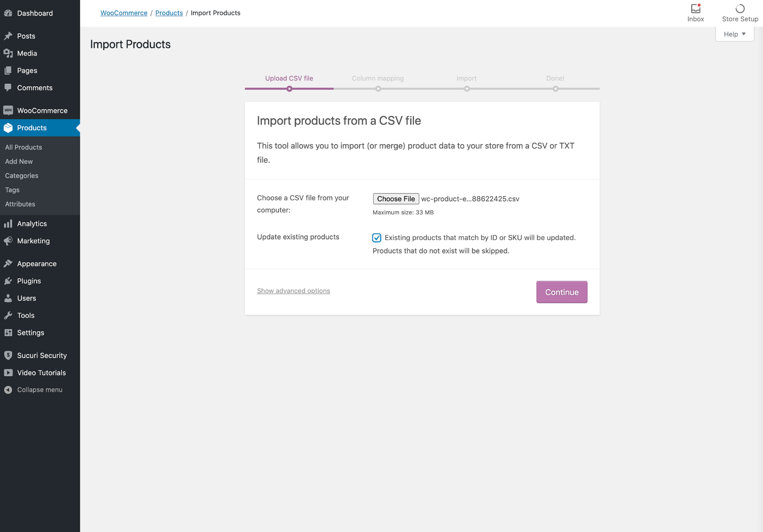Toggle the Update existing products checkbox
Viewport: 763px width, 532px height.
(377, 238)
